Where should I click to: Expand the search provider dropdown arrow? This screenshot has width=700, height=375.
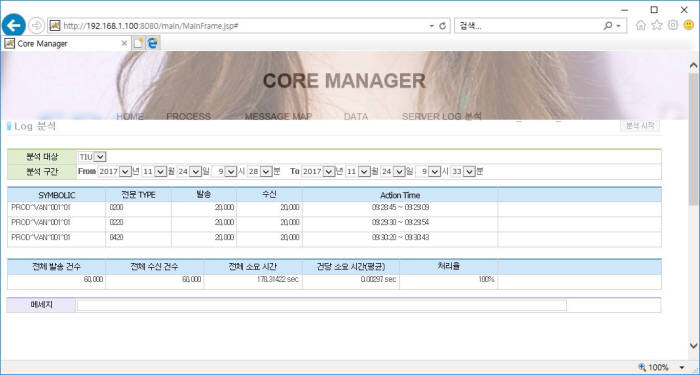618,26
